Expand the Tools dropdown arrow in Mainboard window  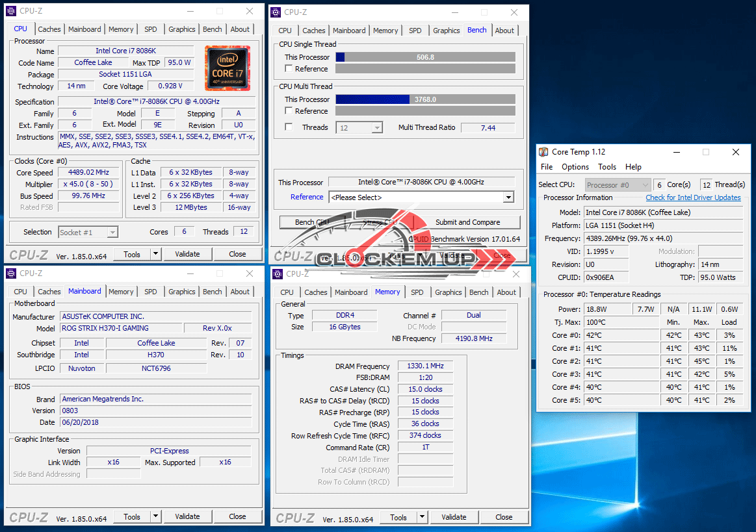pyautogui.click(x=155, y=516)
